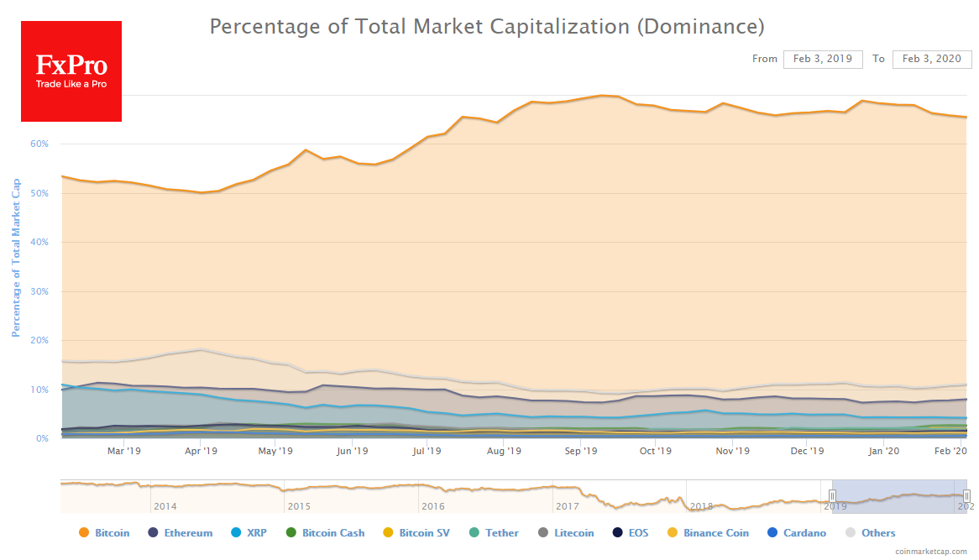Click the Binance Coin legend label
This screenshot has width=979, height=560.
pyautogui.click(x=715, y=533)
